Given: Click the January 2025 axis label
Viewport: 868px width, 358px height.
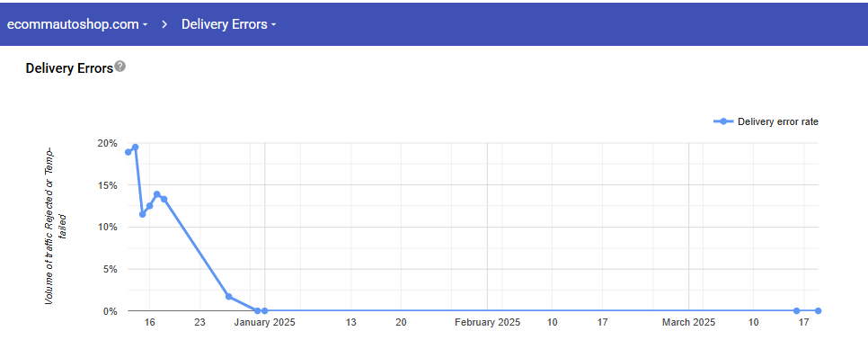Looking at the screenshot, I should [x=264, y=323].
